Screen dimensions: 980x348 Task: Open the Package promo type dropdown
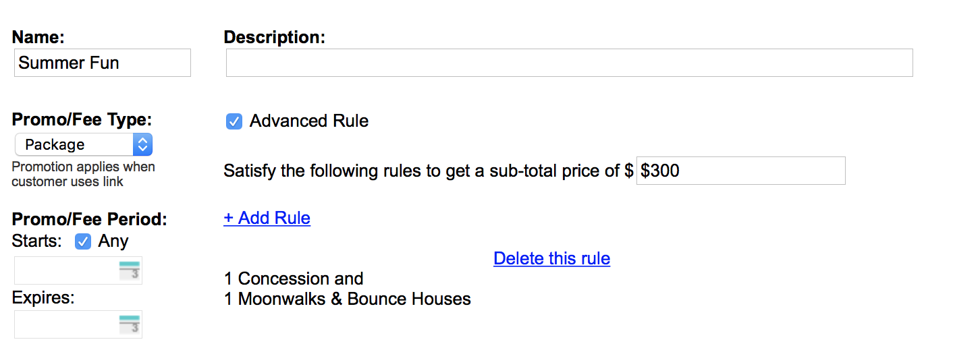click(84, 144)
